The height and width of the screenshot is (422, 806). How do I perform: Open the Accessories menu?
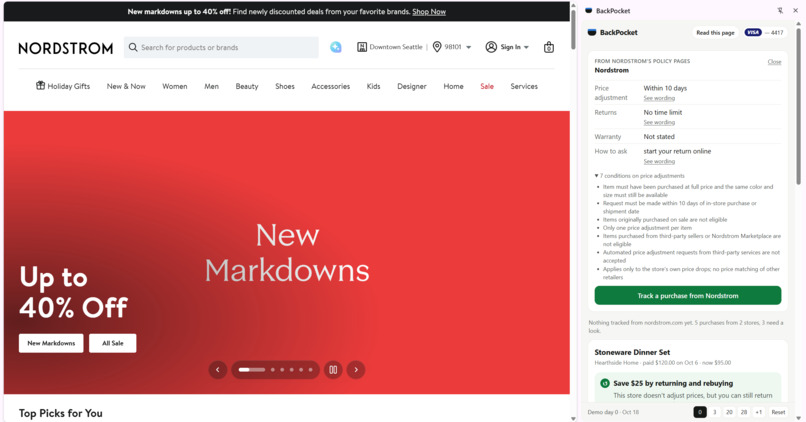click(331, 86)
